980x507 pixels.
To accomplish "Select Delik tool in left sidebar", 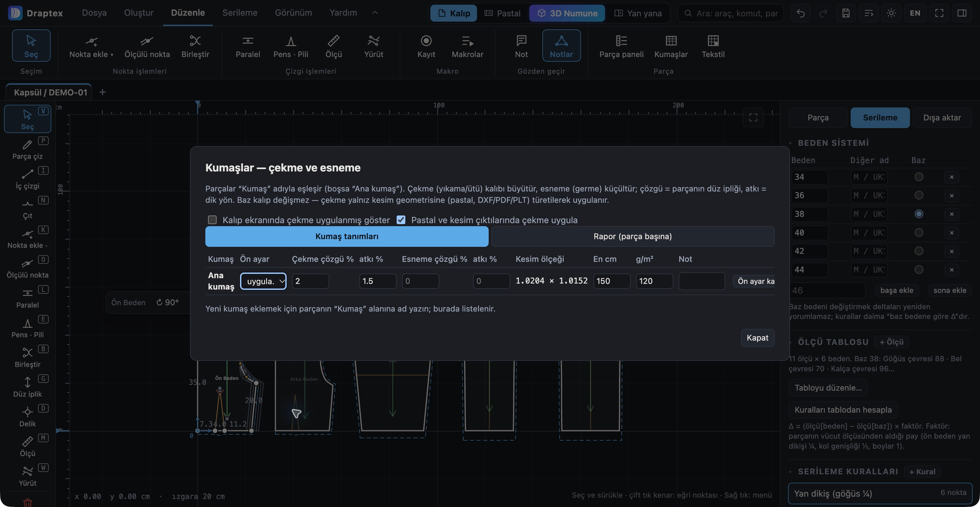I will [27, 416].
